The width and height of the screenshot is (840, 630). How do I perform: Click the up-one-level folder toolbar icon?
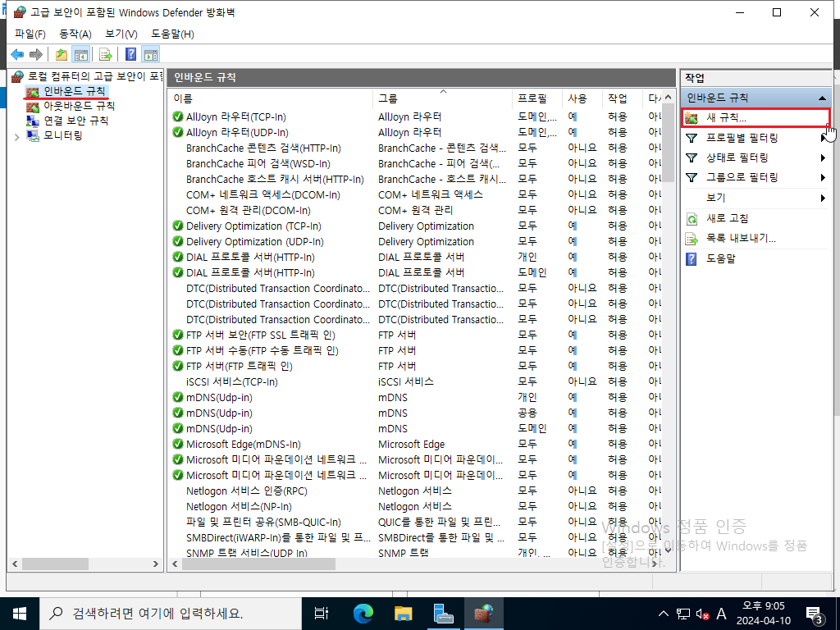click(62, 54)
